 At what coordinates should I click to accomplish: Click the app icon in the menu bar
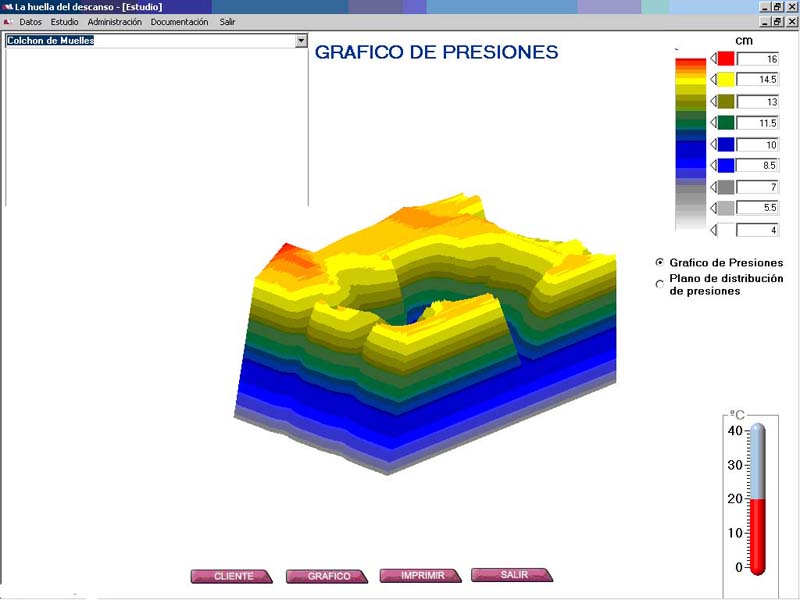tap(7, 21)
